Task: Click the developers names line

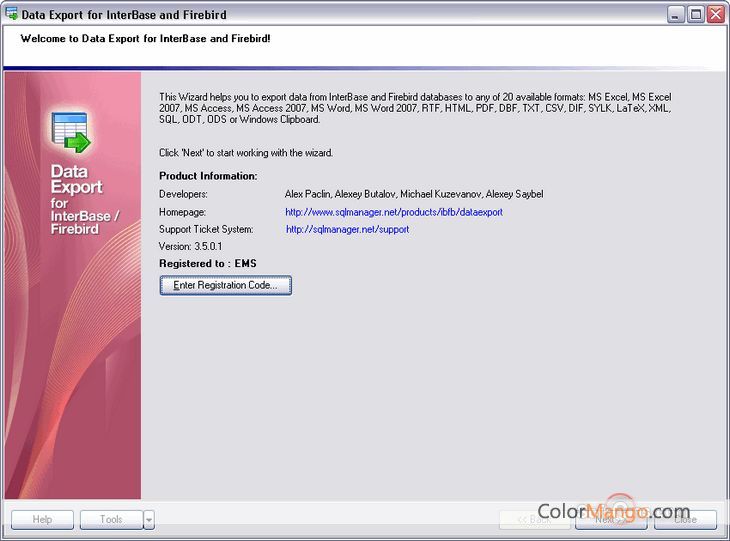Action: point(414,194)
